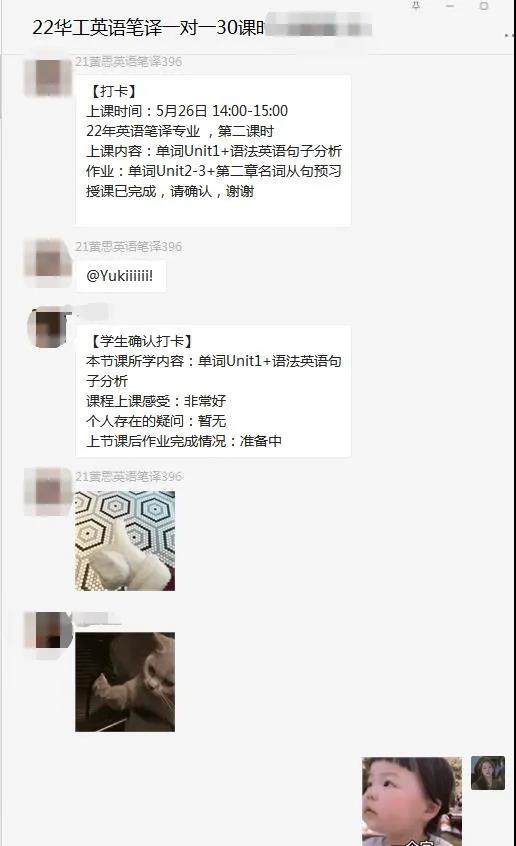The width and height of the screenshot is (516, 846).
Task: Click own avatar next to child photo
Action: tap(488, 773)
